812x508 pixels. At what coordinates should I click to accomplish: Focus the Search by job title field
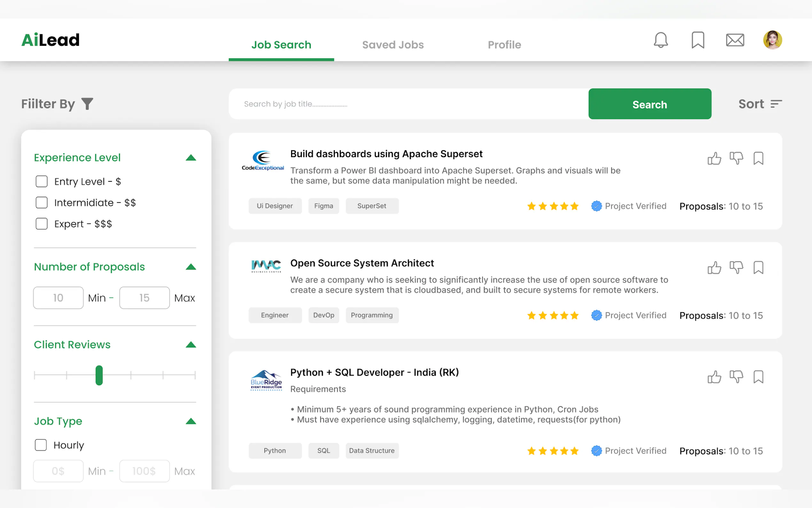[x=408, y=104]
